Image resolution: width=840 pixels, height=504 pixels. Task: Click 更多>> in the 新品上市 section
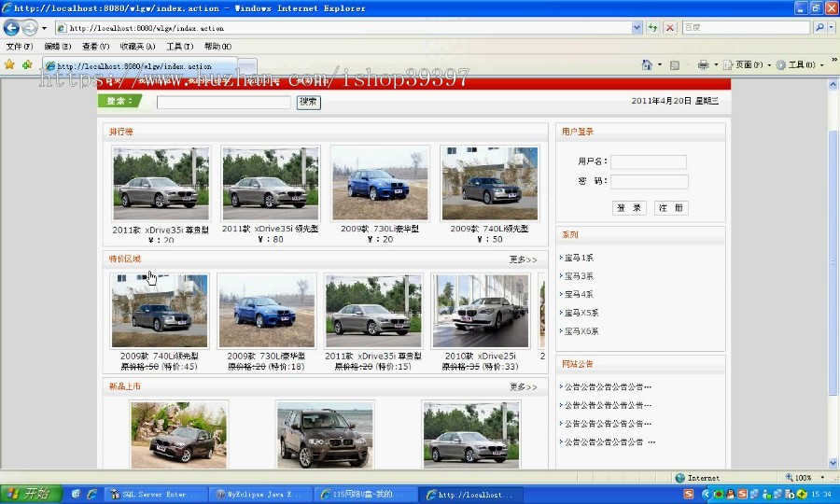point(523,386)
